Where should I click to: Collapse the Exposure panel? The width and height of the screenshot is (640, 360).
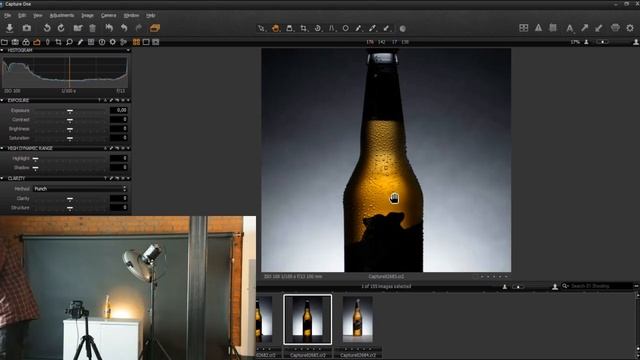[2, 100]
